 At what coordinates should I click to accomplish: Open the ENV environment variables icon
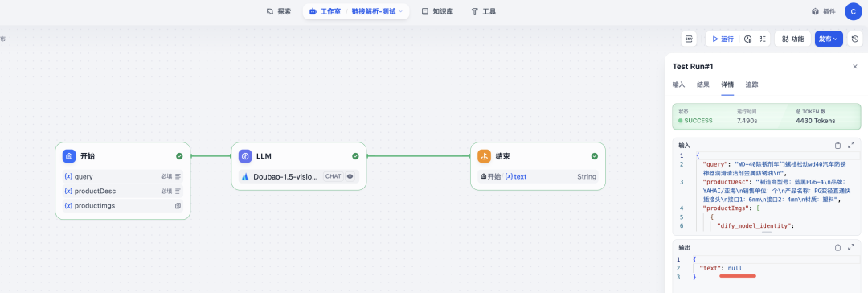tap(689, 39)
